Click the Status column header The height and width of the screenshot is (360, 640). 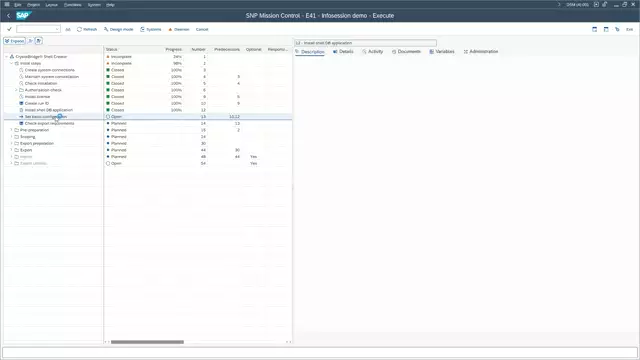pyautogui.click(x=111, y=49)
